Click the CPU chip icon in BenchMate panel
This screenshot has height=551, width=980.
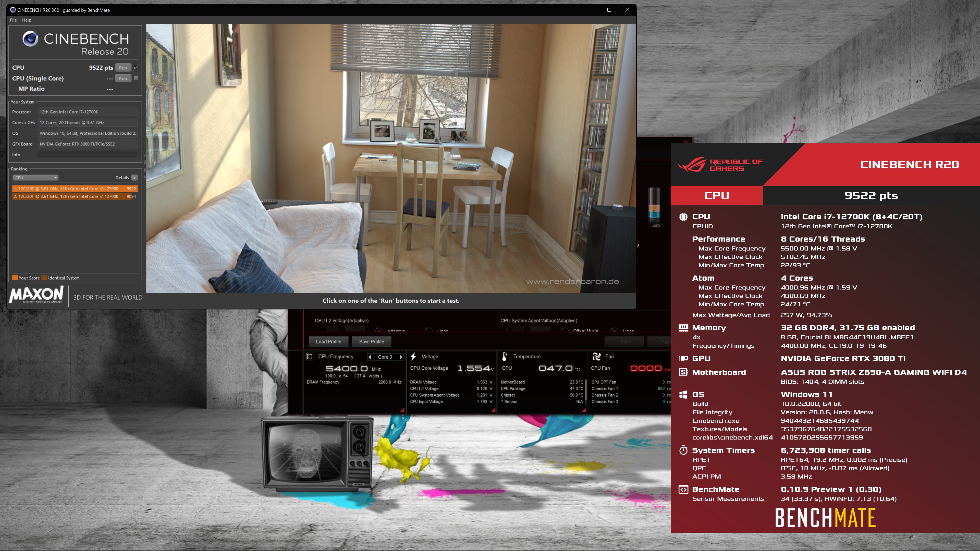[683, 217]
